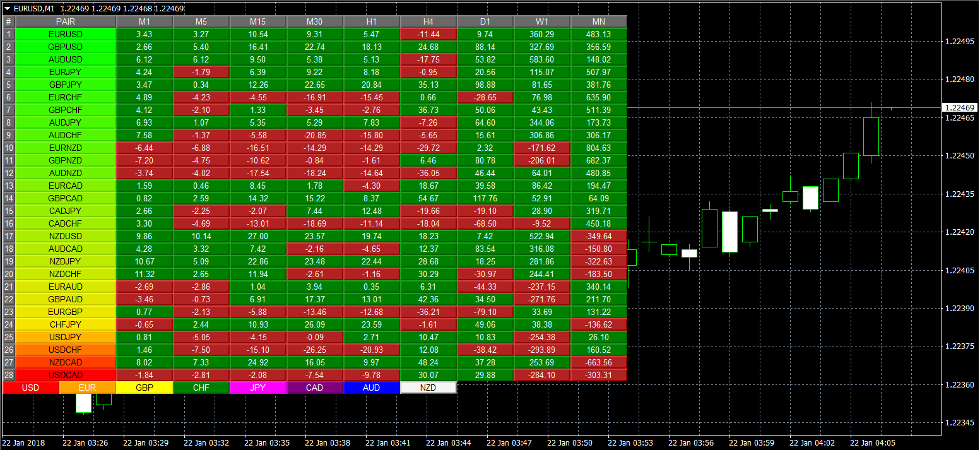Open the GBPJPY pair from the list
Viewport: 980px width, 450px height.
pos(66,85)
